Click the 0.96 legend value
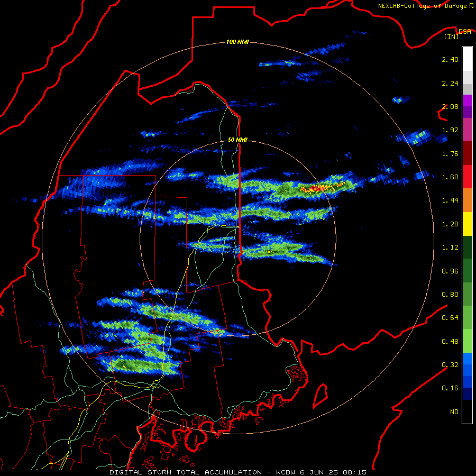The image size is (476, 476). pyautogui.click(x=450, y=271)
